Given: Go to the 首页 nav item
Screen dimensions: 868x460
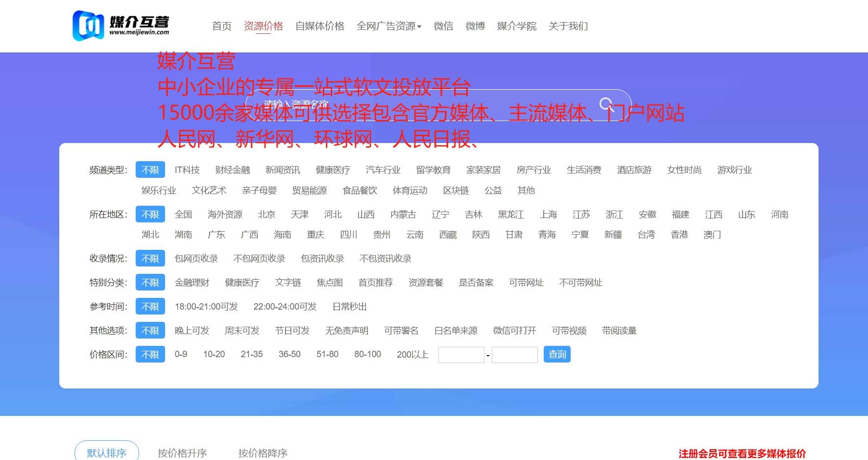Looking at the screenshot, I should pos(221,26).
